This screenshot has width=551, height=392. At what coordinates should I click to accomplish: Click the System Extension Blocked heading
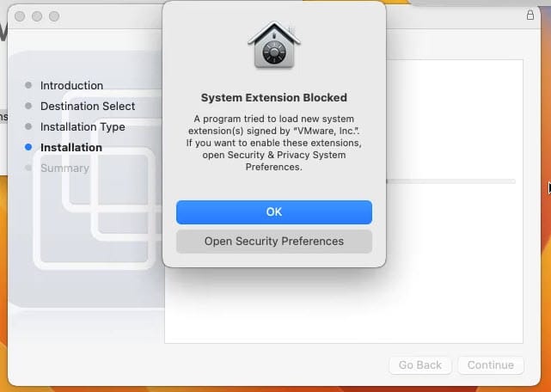point(274,97)
